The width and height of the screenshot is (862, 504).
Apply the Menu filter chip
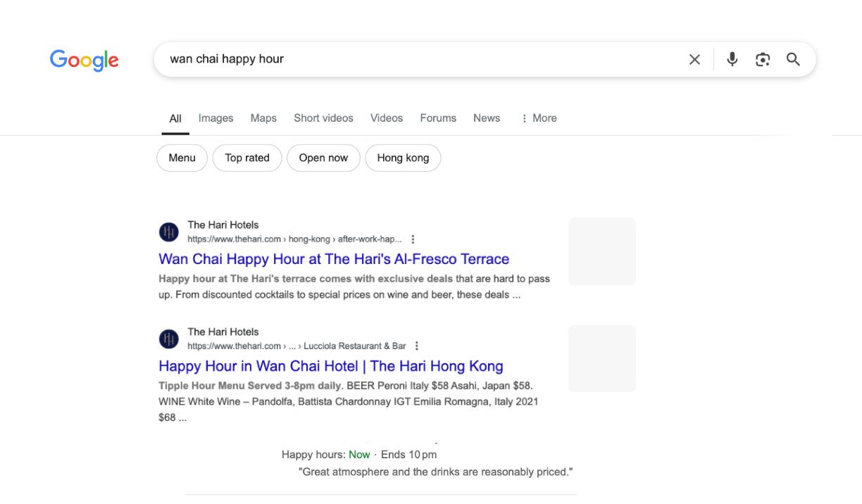[182, 158]
